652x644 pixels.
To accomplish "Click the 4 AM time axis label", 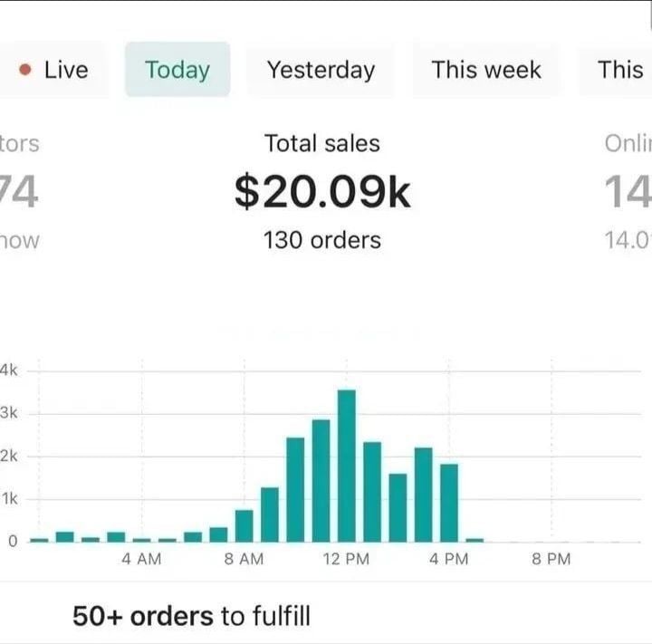I will coord(141,560).
